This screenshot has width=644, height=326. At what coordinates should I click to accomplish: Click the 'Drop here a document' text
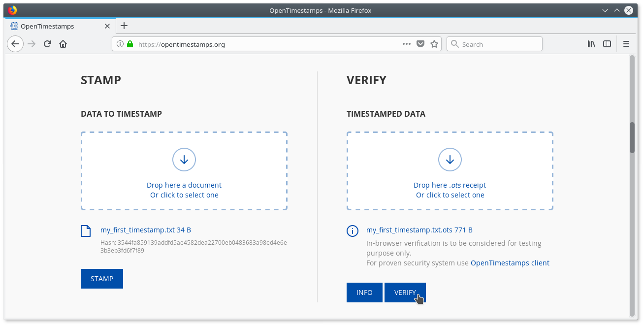(x=184, y=185)
